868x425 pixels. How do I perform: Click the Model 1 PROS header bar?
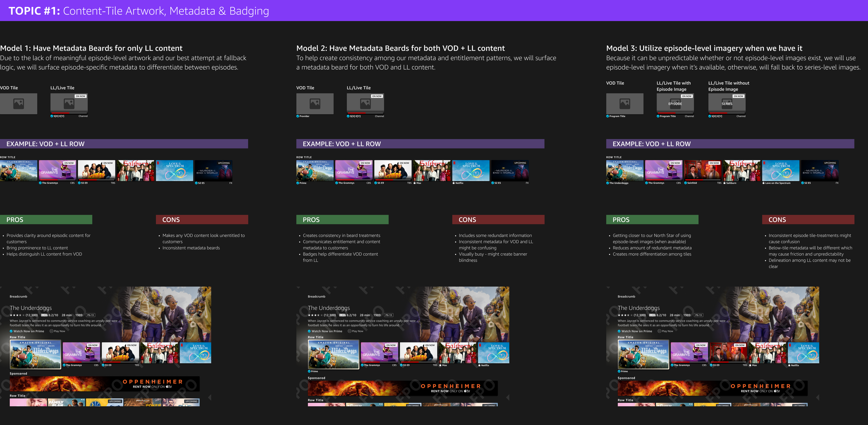tap(46, 220)
